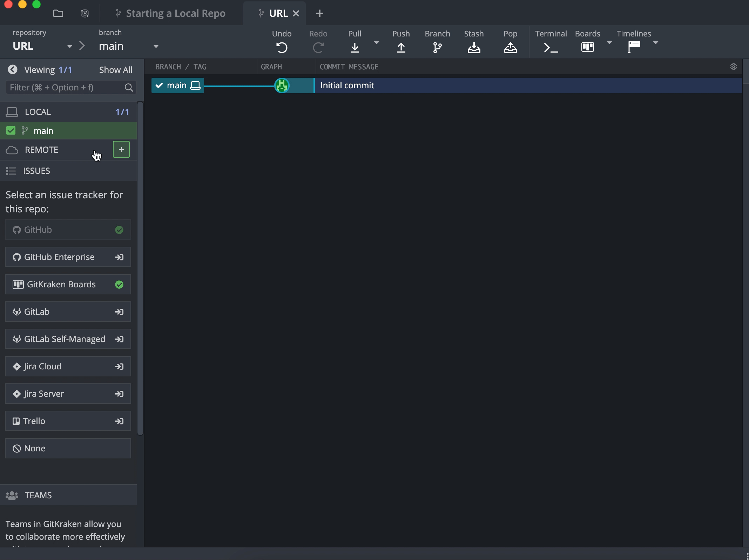Select None for issue tracker
Screen dimensions: 749x560
click(x=68, y=448)
